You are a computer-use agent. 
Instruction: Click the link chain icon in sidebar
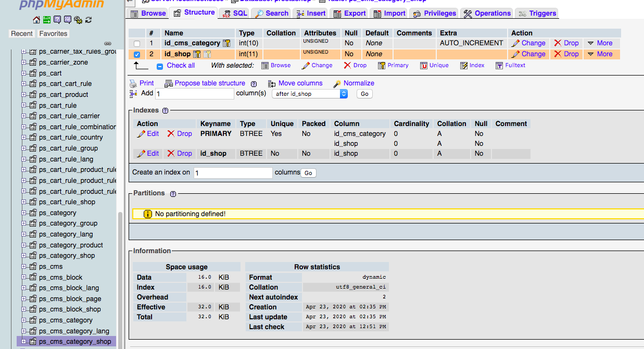point(108,43)
